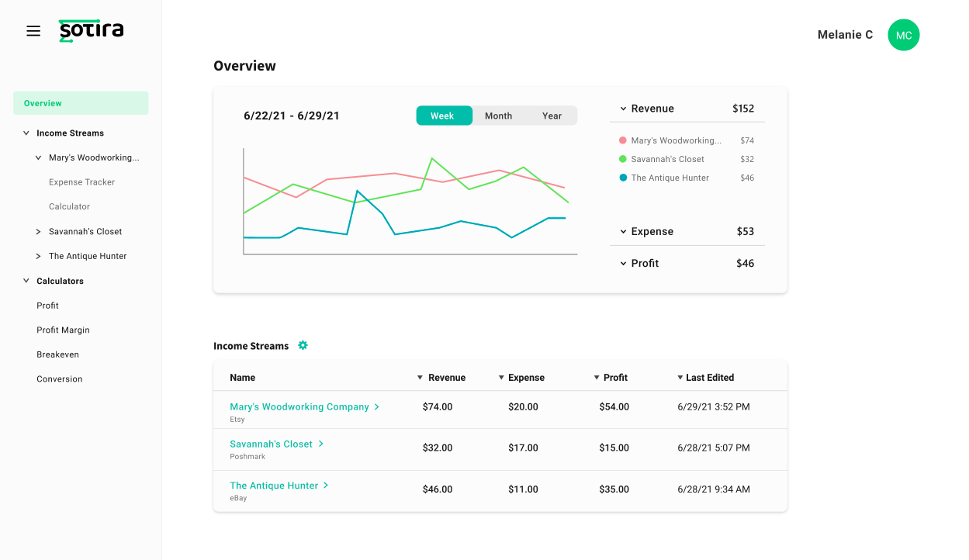Click the teal Antique Hunter legend dot
This screenshot has width=969, height=560.
pyautogui.click(x=623, y=178)
